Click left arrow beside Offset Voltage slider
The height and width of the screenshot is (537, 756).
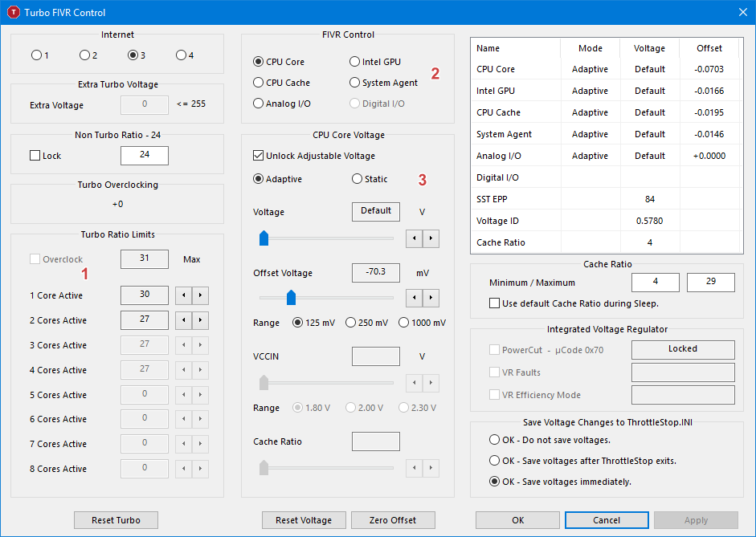415,298
